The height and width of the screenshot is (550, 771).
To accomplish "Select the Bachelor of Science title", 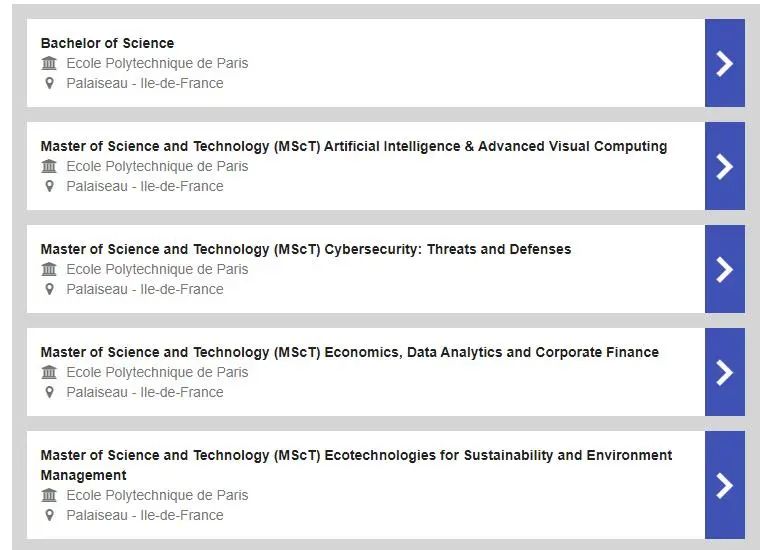I will (x=107, y=43).
